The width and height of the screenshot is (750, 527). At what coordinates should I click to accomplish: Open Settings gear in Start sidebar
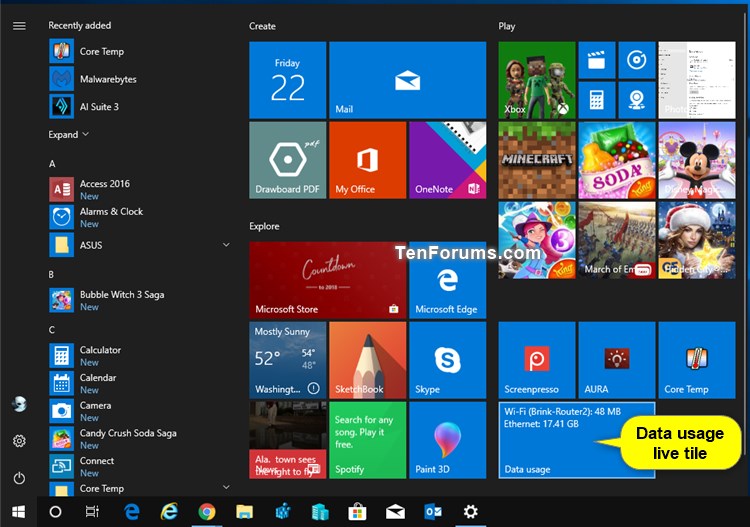(19, 441)
